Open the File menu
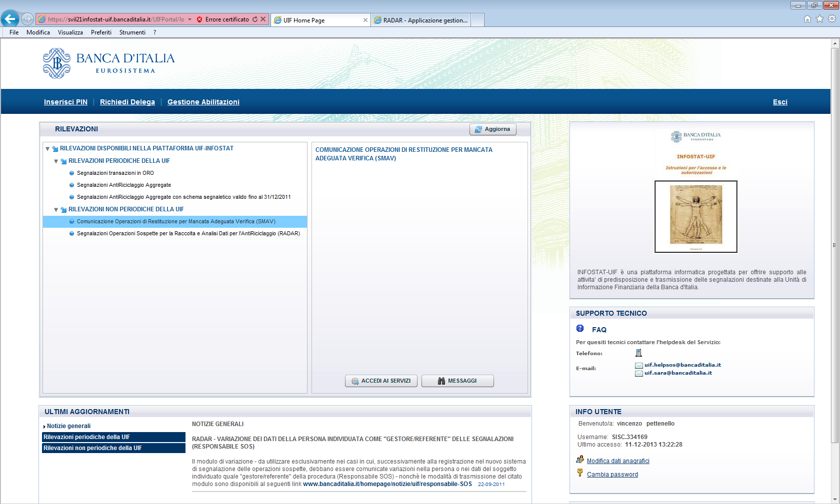840x504 pixels. pos(14,32)
